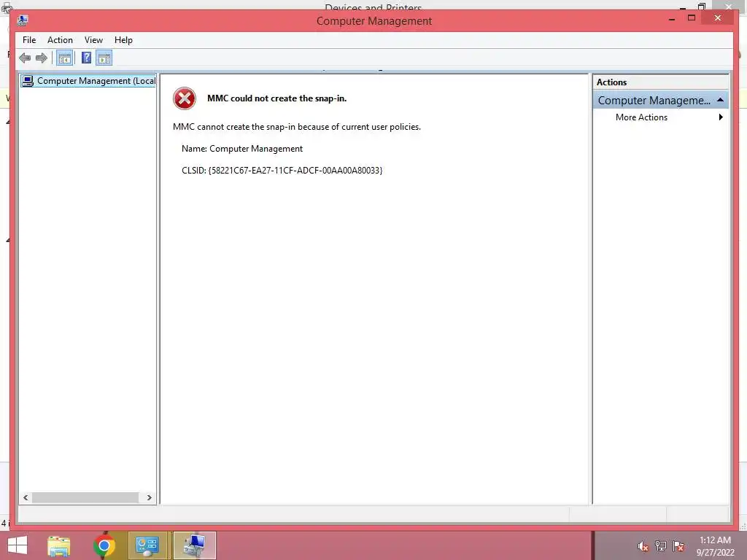Click the muted volume tray icon

[x=643, y=546]
